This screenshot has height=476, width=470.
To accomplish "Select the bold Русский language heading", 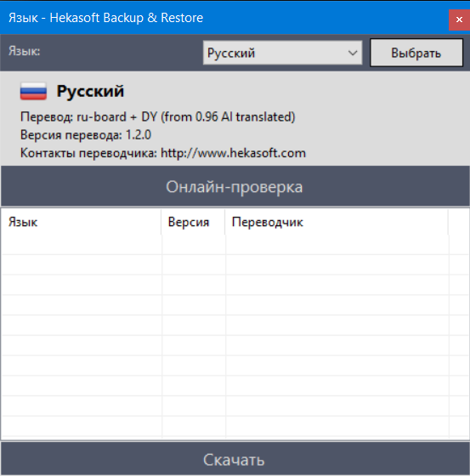I will (x=90, y=91).
